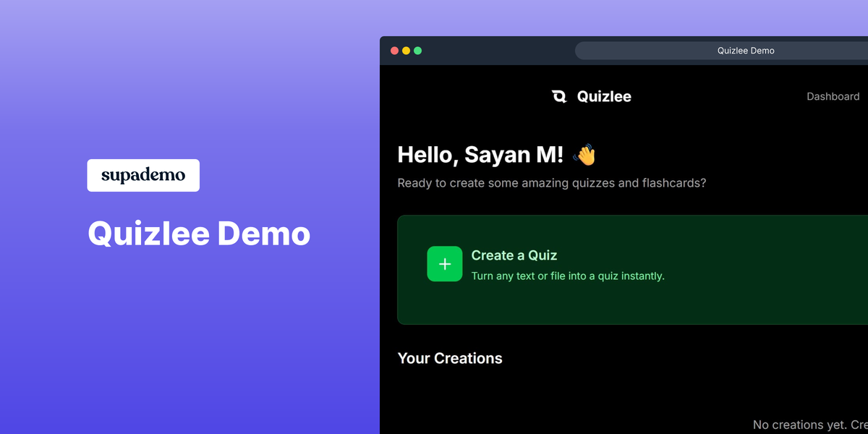The width and height of the screenshot is (868, 434).
Task: Click the waving hand emoji
Action: click(x=584, y=154)
